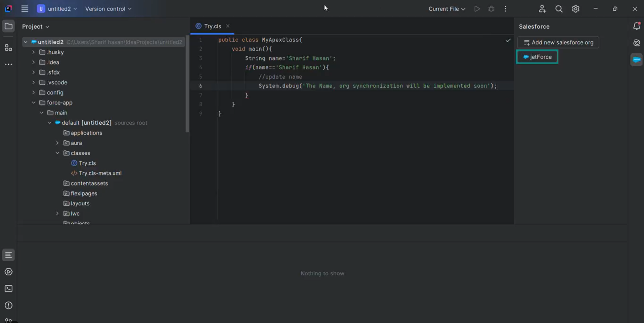Click the Search Everywhere magnifier icon
The height and width of the screenshot is (323, 644).
[559, 9]
